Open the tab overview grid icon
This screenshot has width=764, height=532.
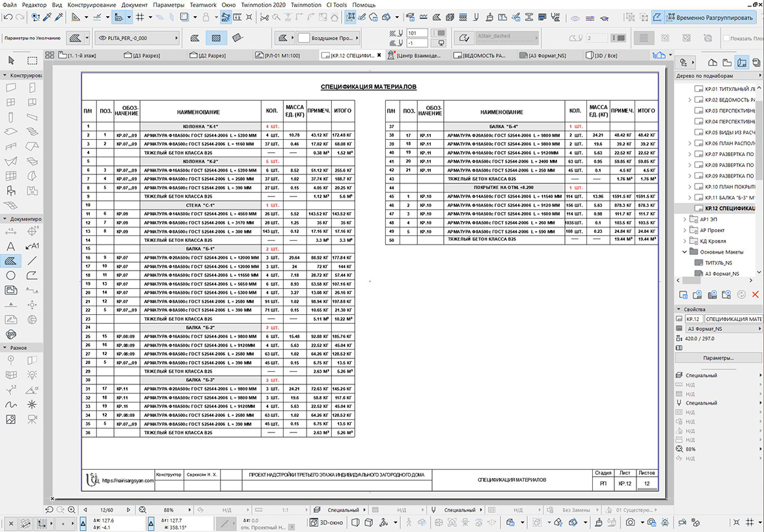point(49,55)
